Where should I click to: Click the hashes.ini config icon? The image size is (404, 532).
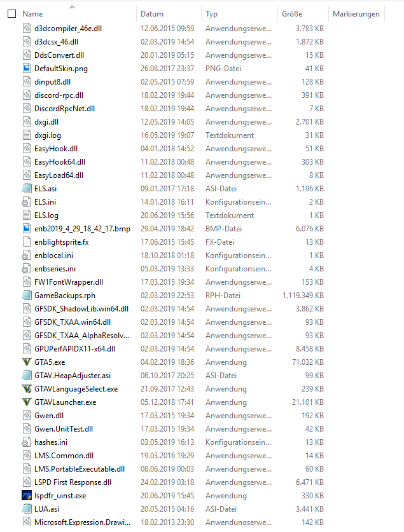pyautogui.click(x=26, y=442)
